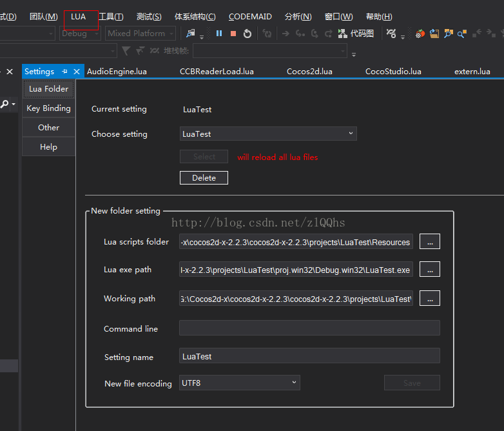Viewport: 504px width, 431px height.
Task: Click the crossed link tool icon
Action: pyautogui.click(x=391, y=34)
